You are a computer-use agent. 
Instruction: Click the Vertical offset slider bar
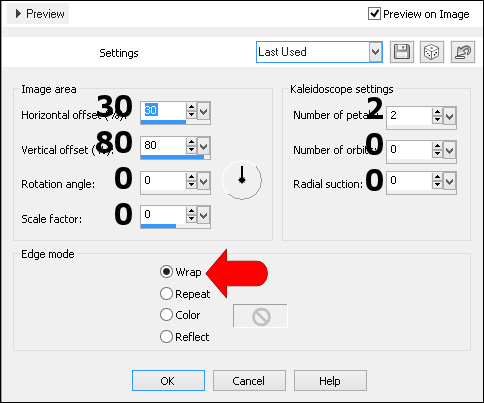[x=175, y=157]
